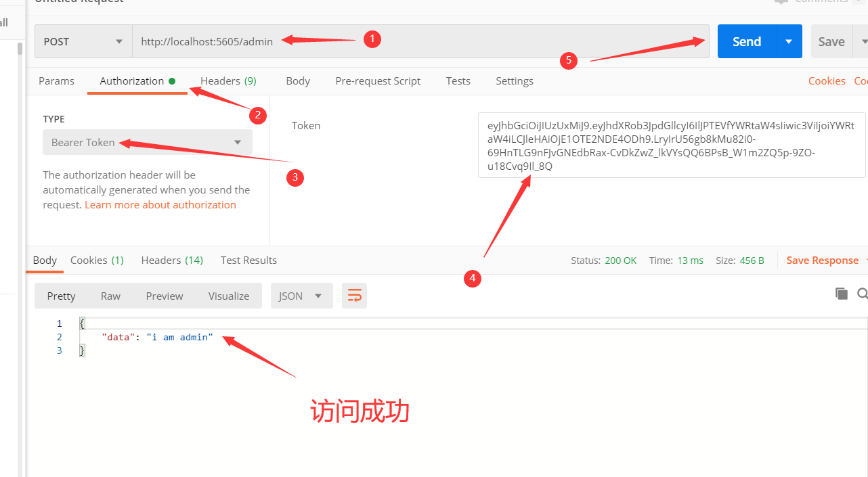Click the 456 B response size
The height and width of the screenshot is (477, 868).
pyautogui.click(x=752, y=260)
